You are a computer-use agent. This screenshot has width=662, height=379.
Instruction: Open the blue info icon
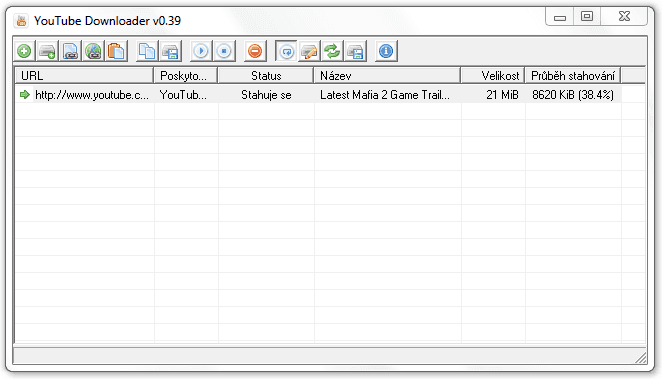tap(386, 51)
